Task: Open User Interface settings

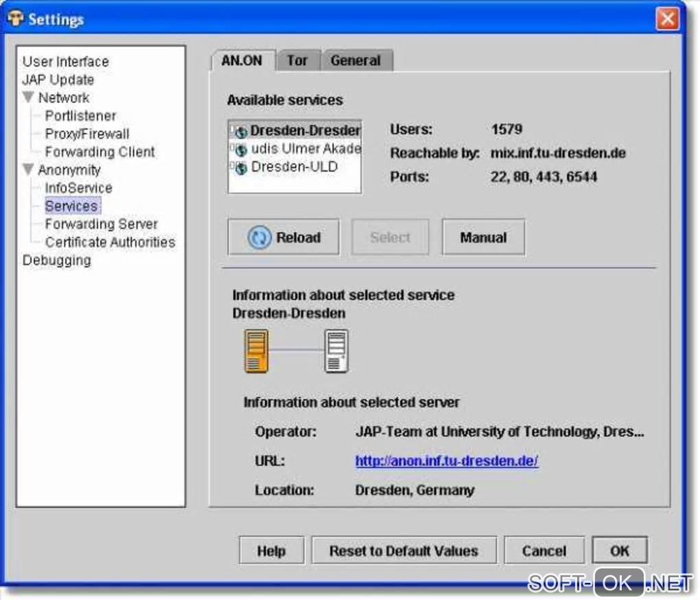Action: [x=66, y=61]
